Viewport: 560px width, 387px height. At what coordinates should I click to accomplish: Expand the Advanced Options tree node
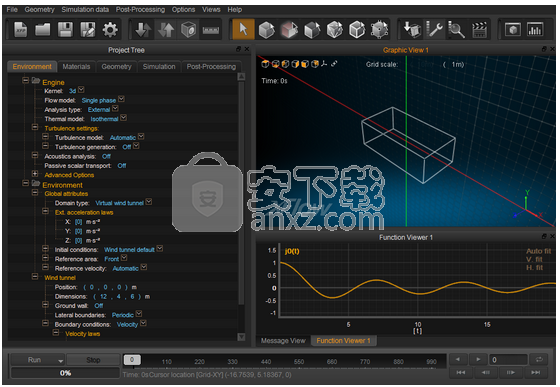pos(35,174)
